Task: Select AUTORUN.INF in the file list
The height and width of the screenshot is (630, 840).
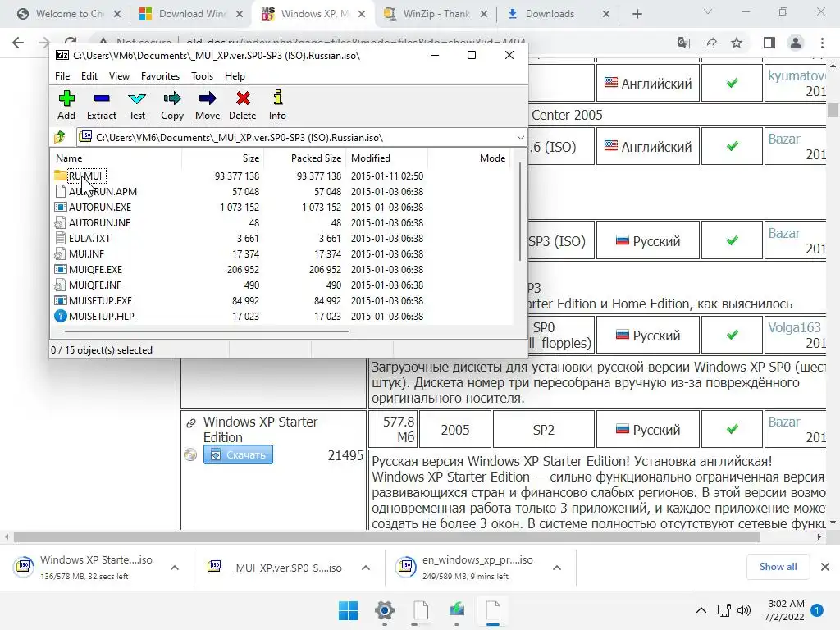Action: click(x=99, y=222)
